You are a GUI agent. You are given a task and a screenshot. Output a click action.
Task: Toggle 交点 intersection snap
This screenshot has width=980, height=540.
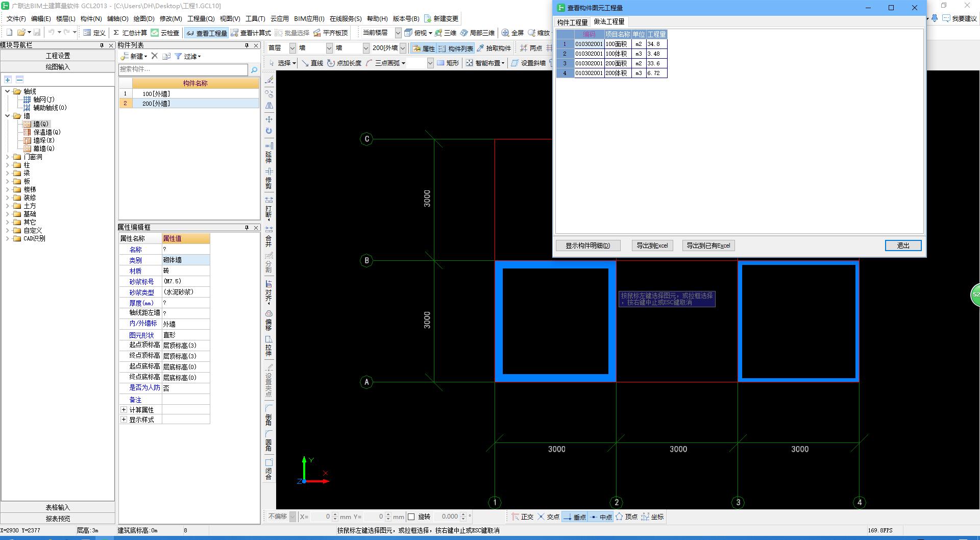tap(548, 517)
